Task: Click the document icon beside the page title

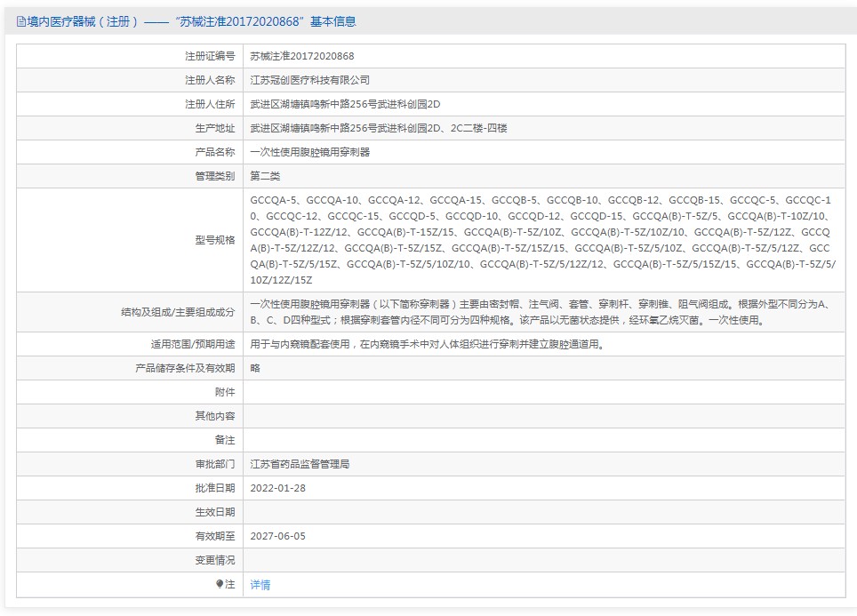Action: click(20, 21)
